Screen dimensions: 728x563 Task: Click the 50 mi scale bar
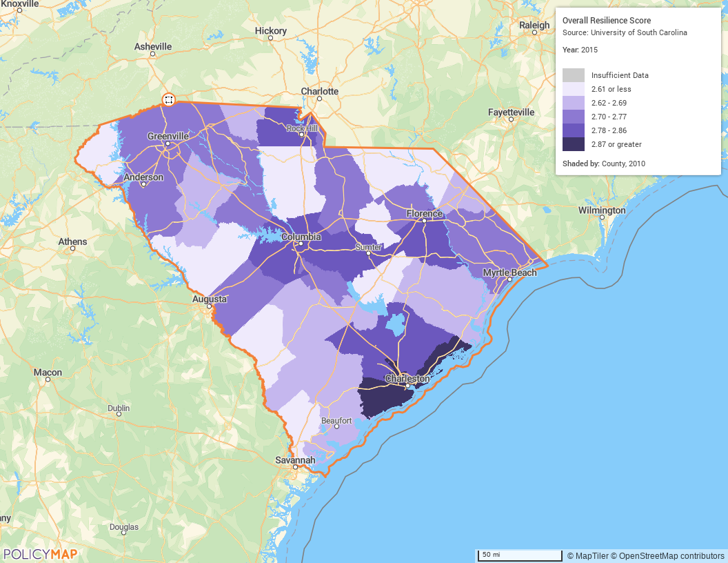[520, 555]
